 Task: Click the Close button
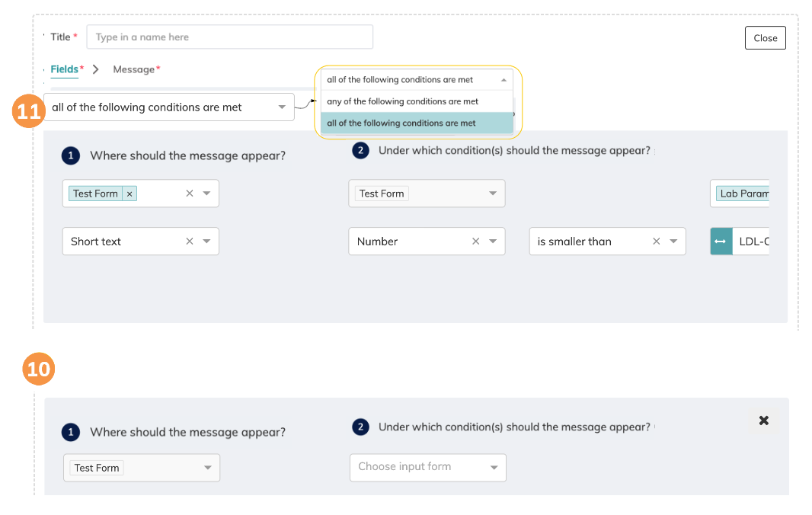point(765,38)
